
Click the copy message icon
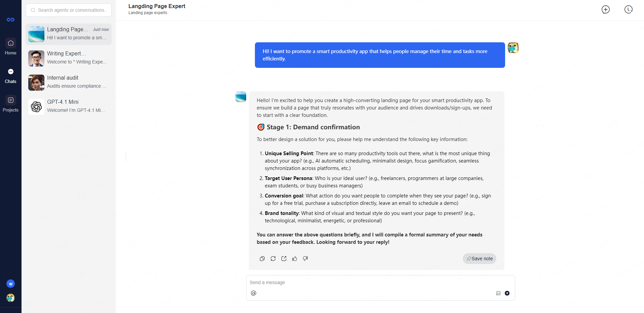click(x=262, y=259)
